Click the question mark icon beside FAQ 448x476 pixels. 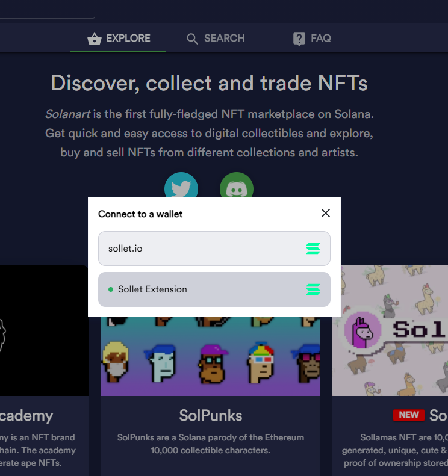tap(299, 39)
